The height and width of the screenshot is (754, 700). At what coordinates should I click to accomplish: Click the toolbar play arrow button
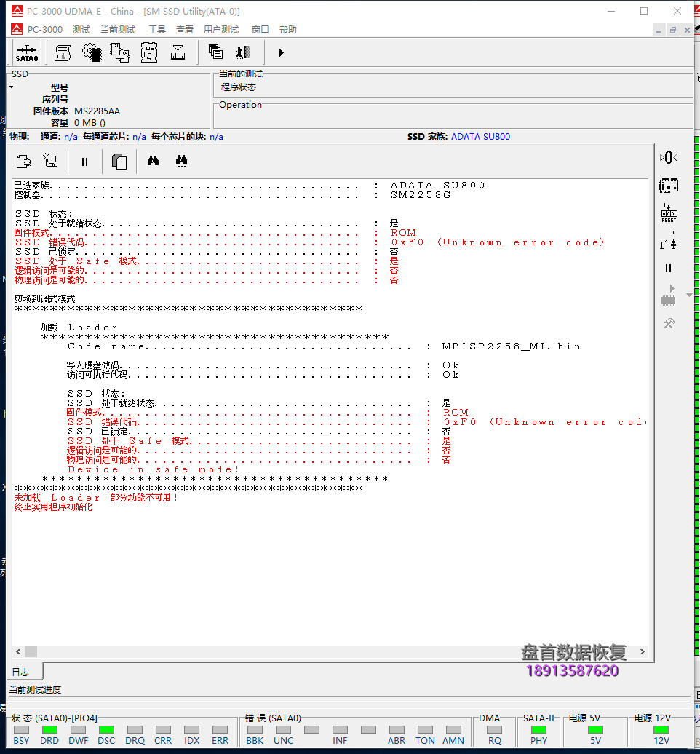[x=282, y=53]
